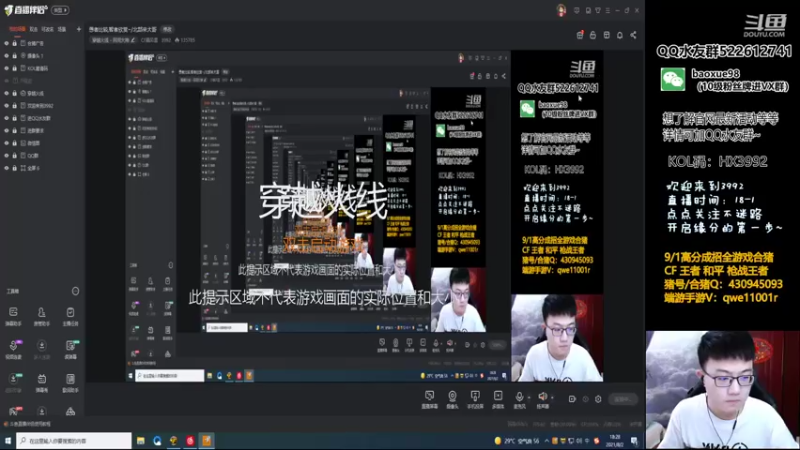
Task: Click the start live button at bottom right
Action: [x=623, y=399]
